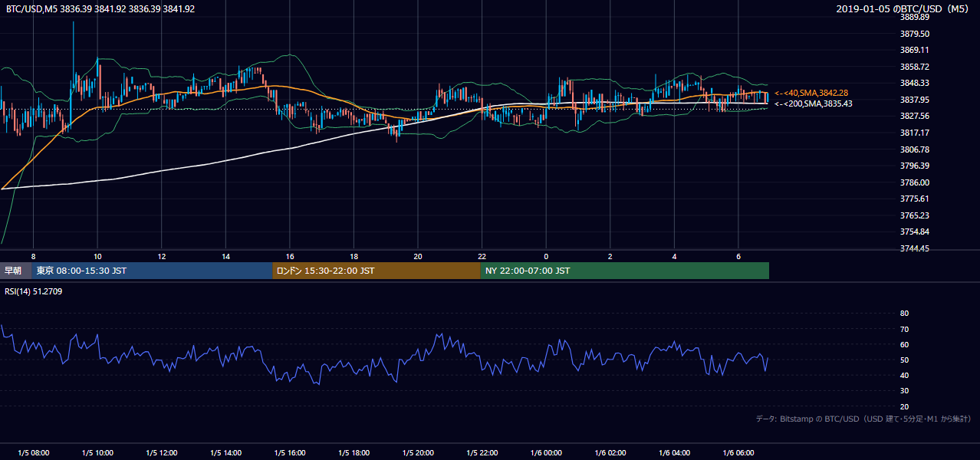Screen dimensions: 980x460
Task: Click the 1/5 18:00 time label
Action: 354,453
